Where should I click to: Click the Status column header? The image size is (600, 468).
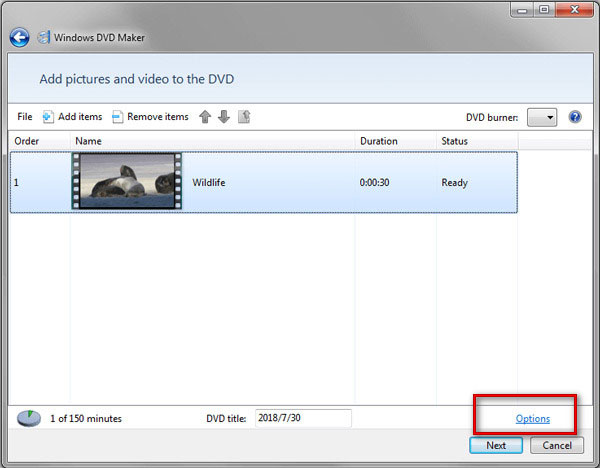(477, 141)
